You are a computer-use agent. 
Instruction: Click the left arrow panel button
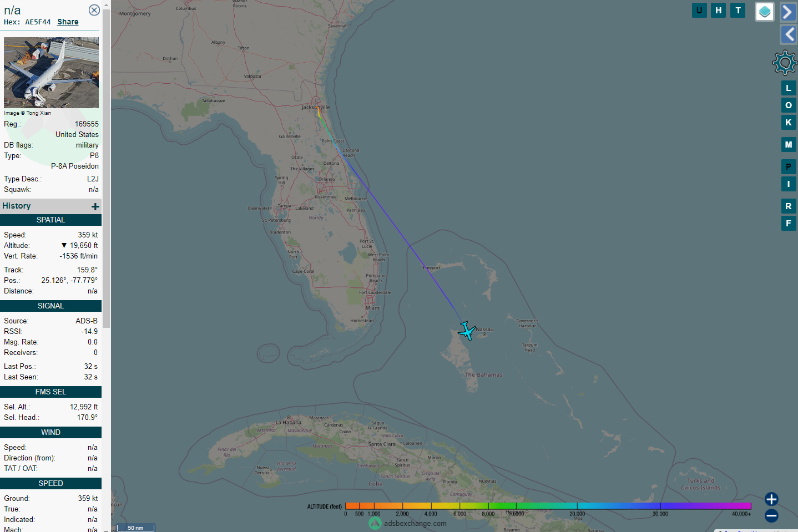[x=788, y=34]
